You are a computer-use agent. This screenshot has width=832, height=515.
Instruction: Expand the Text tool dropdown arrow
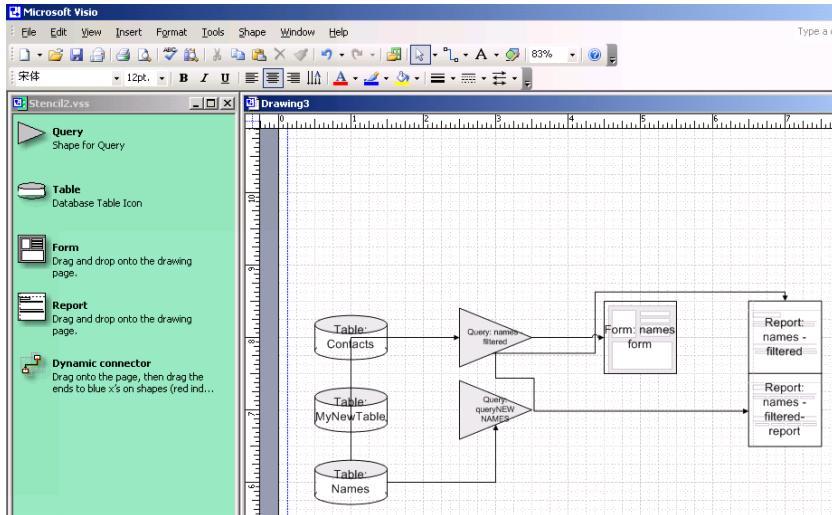click(x=496, y=55)
